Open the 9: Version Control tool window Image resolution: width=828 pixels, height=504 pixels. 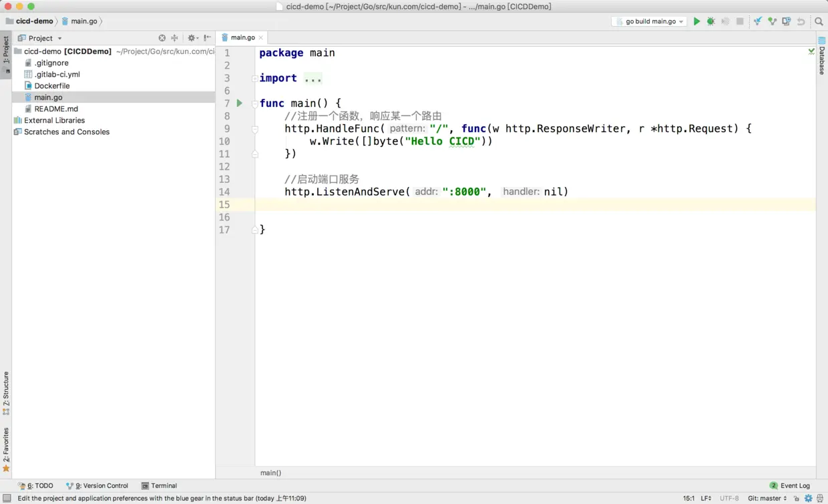point(97,485)
